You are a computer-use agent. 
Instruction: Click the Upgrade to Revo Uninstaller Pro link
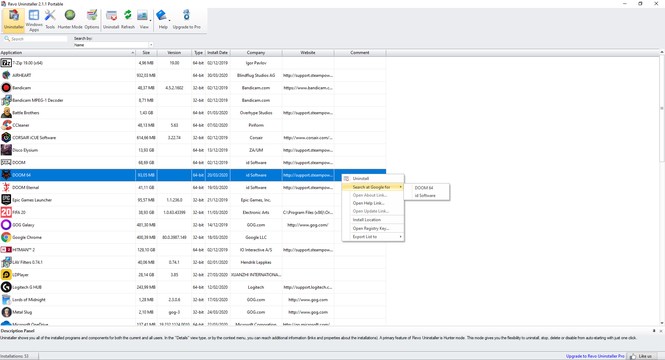(595, 356)
